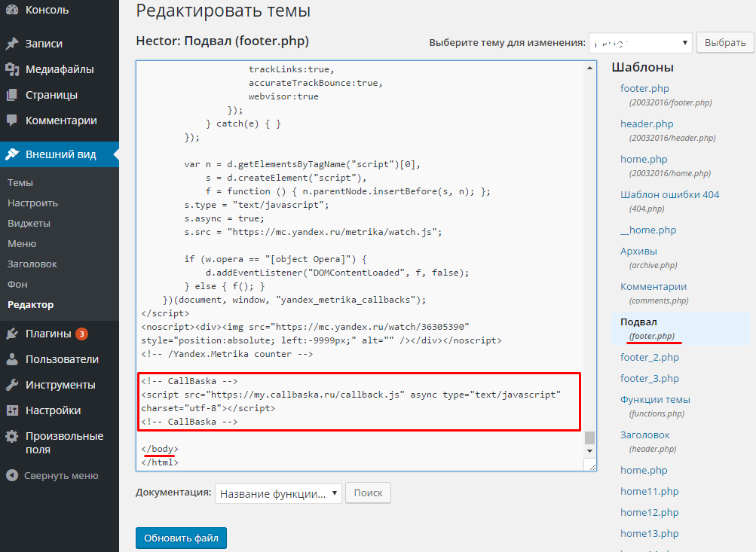The width and height of the screenshot is (756, 552).
Task: Click the Произвольные поля gear icon
Action: tap(12, 436)
